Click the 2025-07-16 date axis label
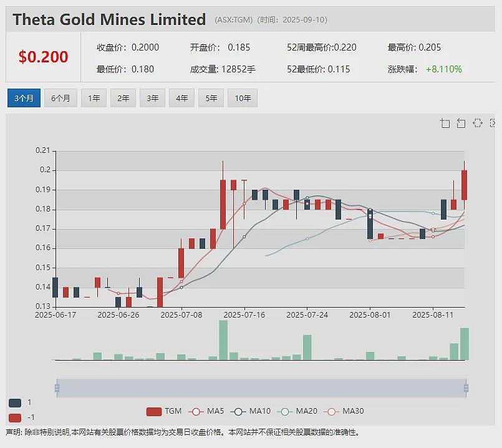Viewport: 502px width, 448px height. click(x=244, y=314)
